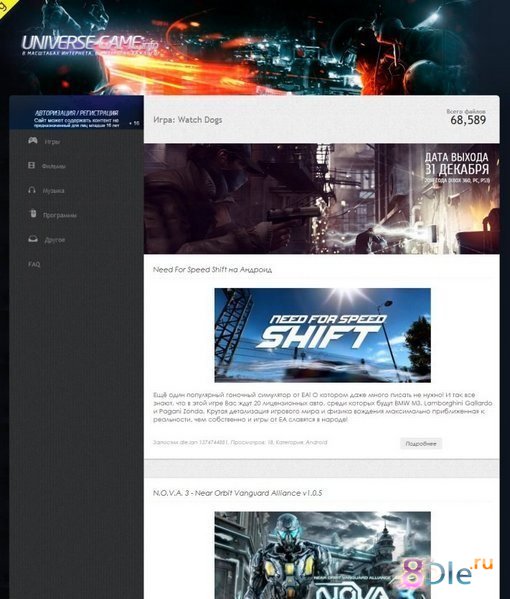Click the film icon next to Фильмы

coord(31,165)
